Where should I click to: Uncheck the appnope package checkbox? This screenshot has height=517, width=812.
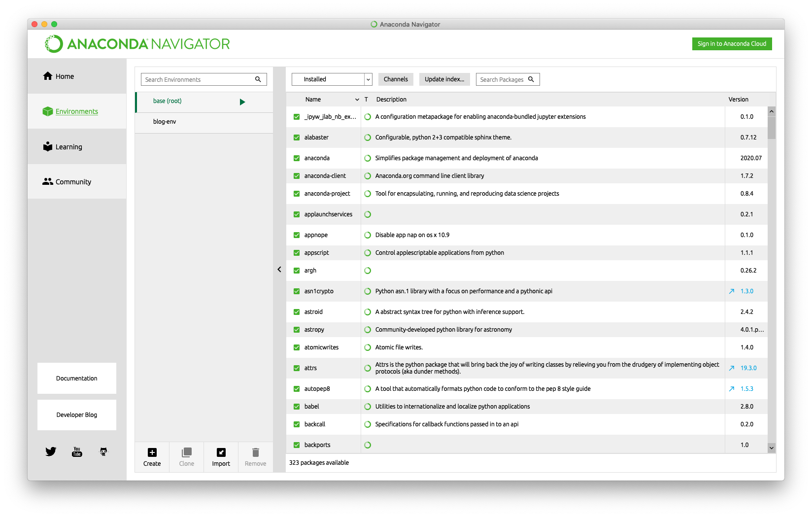(296, 235)
